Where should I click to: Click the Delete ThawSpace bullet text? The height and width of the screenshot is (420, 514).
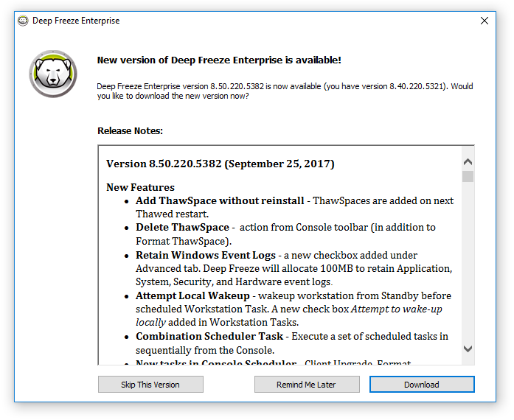point(182,227)
